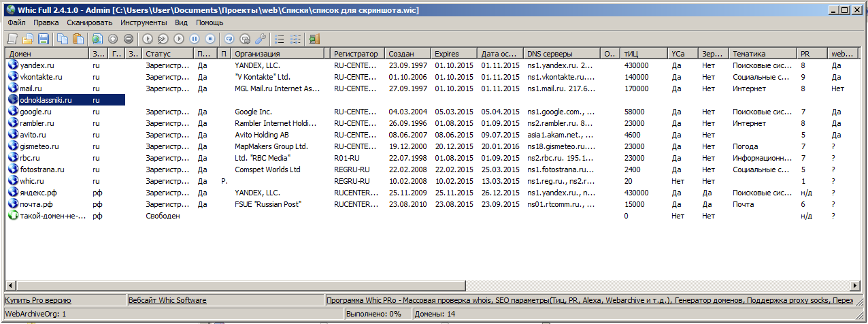This screenshot has width=868, height=324.
Task: Click the remove domain minus icon
Action: 128,39
